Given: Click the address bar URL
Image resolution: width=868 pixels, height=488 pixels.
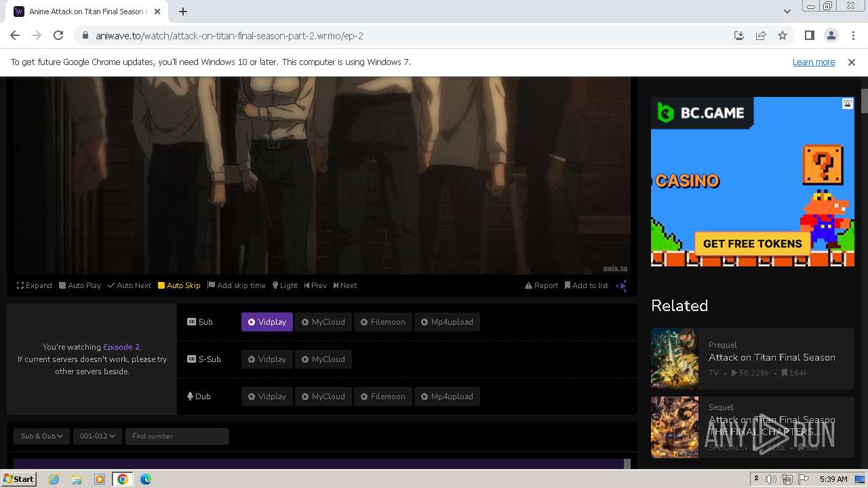Looking at the screenshot, I should [x=229, y=36].
